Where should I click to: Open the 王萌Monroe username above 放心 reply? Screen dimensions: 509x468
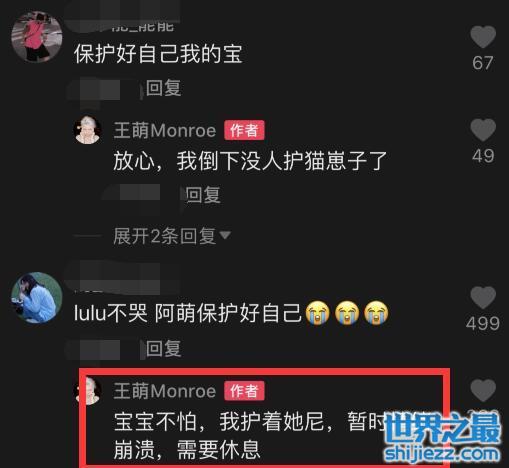(x=165, y=130)
